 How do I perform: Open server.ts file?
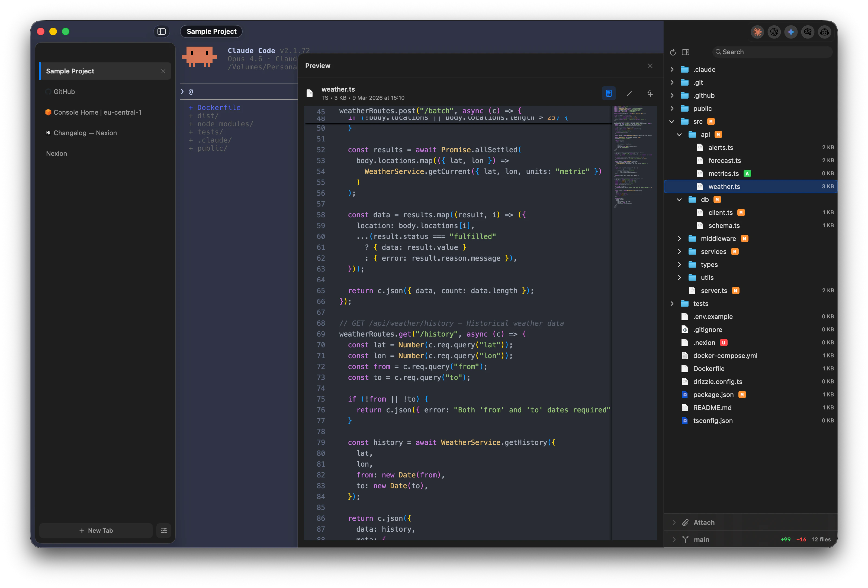pyautogui.click(x=750, y=290)
